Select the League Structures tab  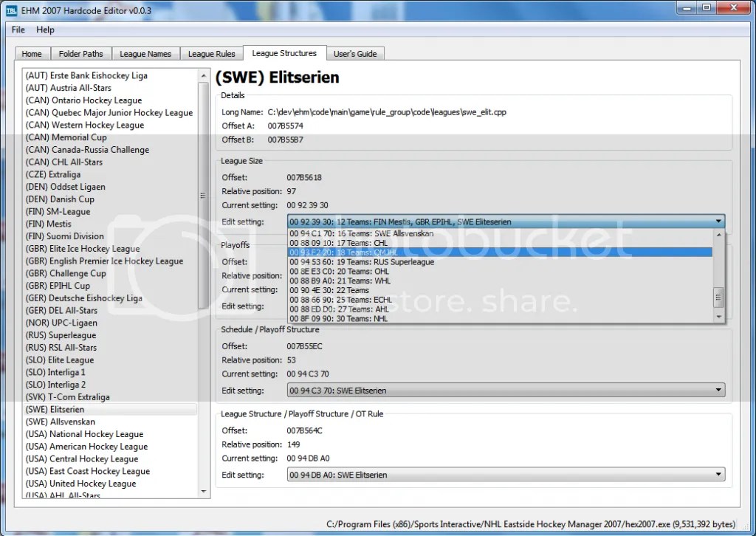click(284, 53)
